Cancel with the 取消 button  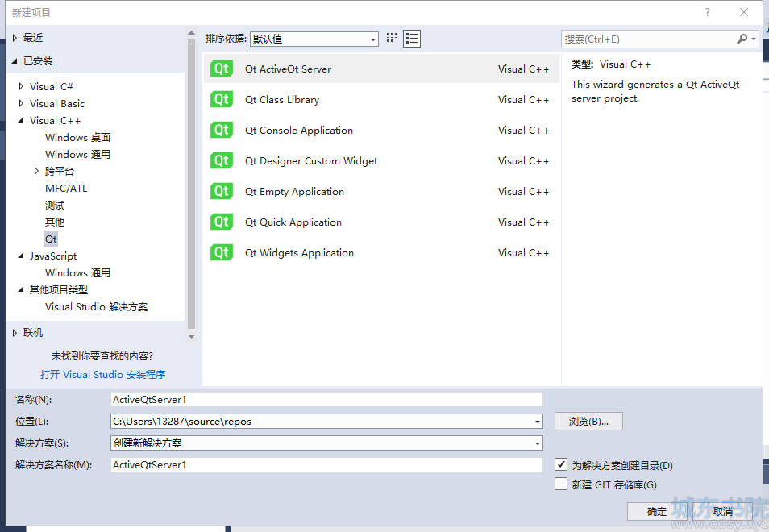click(722, 511)
